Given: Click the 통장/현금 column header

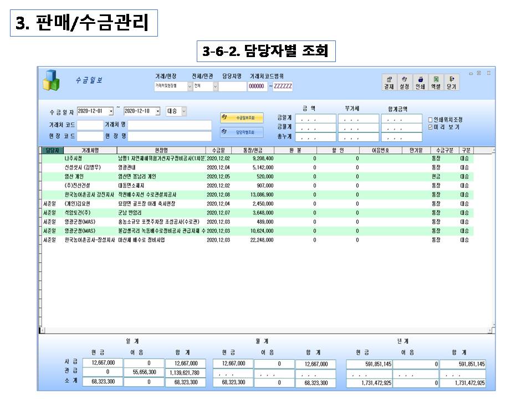Looking at the screenshot, I should tap(253, 150).
